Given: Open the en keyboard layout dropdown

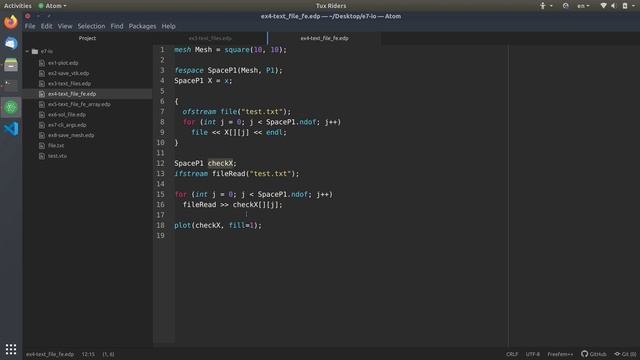Looking at the screenshot, I should tap(583, 6).
